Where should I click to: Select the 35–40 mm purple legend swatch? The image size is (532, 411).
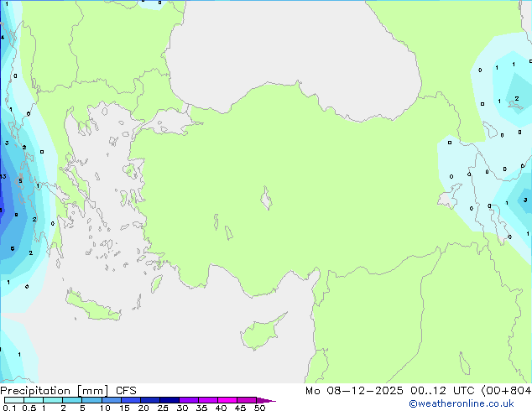pos(208,400)
